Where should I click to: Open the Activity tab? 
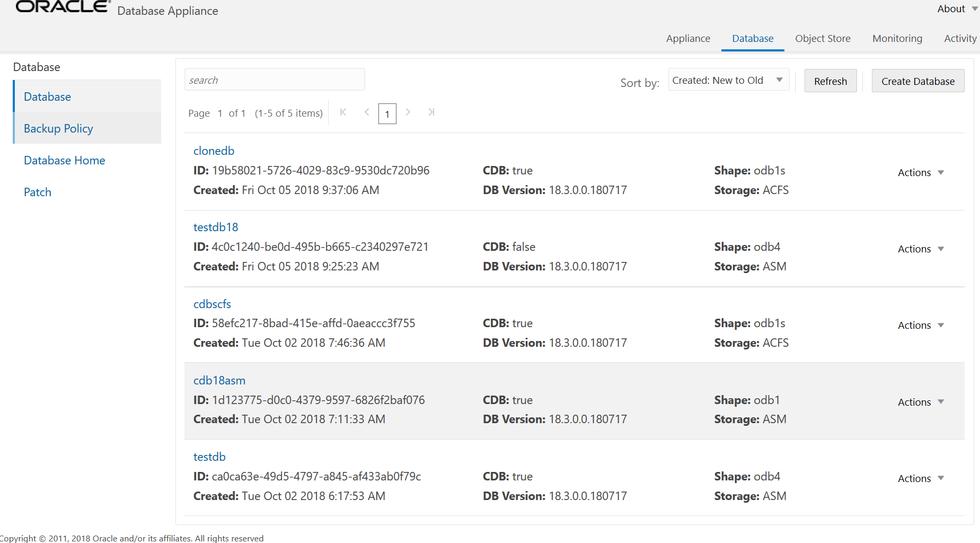[x=960, y=38]
